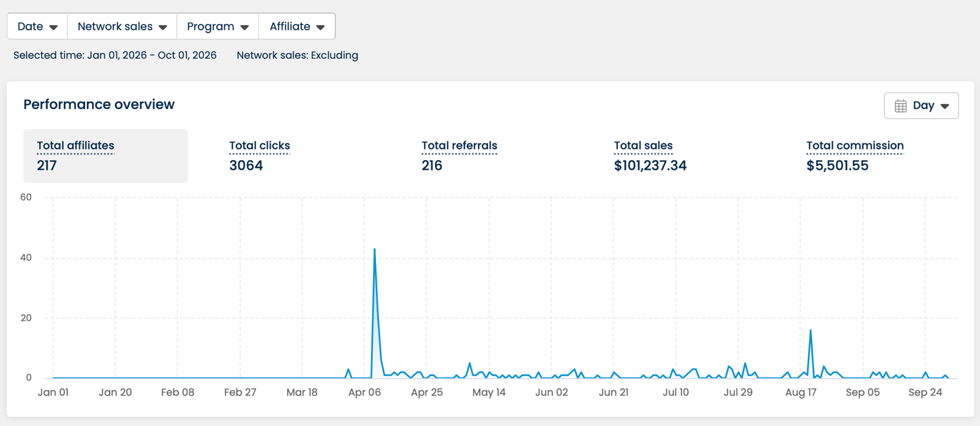Click the Mar 18 axis label

(x=302, y=392)
